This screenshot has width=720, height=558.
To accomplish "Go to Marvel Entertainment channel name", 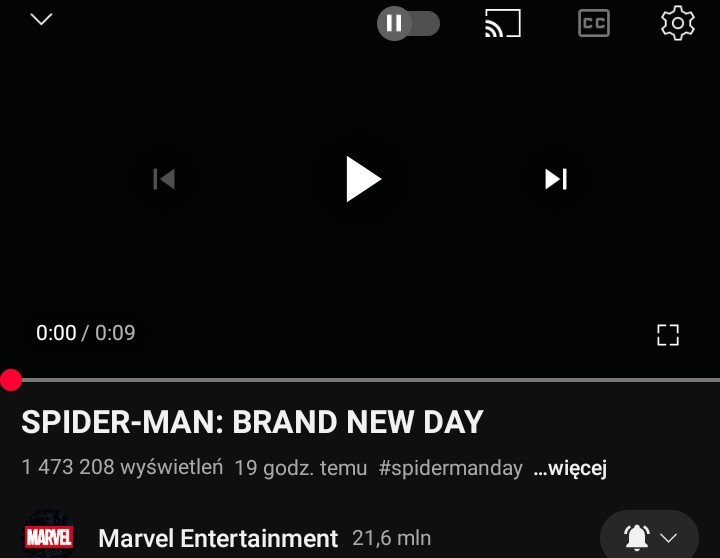I will point(218,538).
